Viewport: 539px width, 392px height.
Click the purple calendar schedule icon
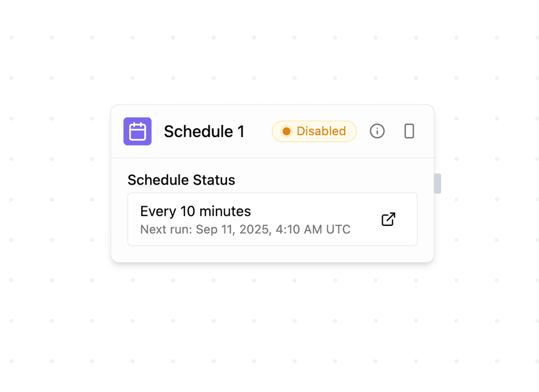137,131
